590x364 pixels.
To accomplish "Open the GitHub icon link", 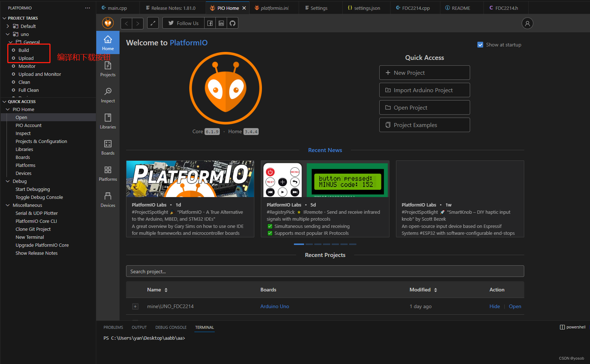I will 233,23.
